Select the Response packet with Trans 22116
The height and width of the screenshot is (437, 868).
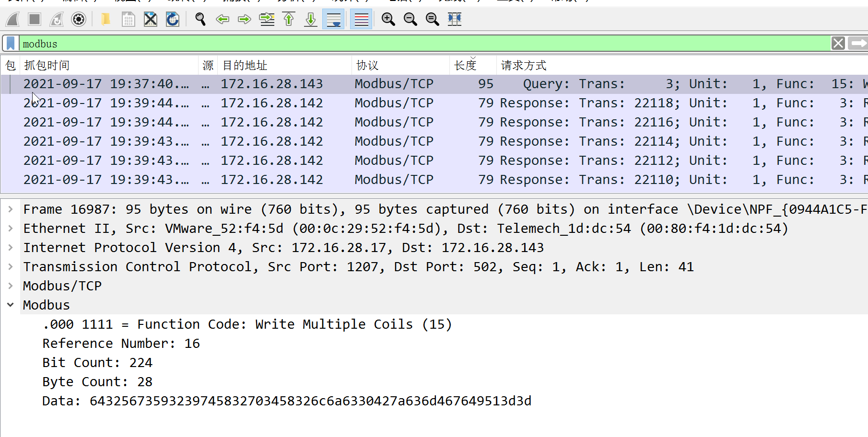point(434,122)
